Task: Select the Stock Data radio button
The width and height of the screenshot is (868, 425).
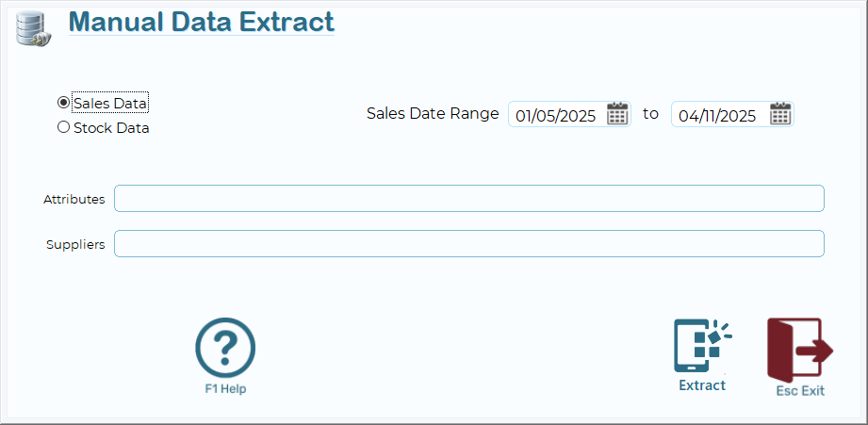Action: point(63,127)
